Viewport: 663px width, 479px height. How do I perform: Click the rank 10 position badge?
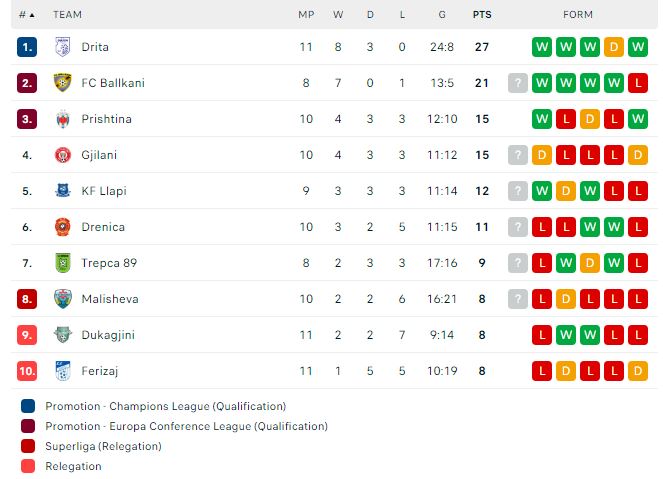point(27,371)
